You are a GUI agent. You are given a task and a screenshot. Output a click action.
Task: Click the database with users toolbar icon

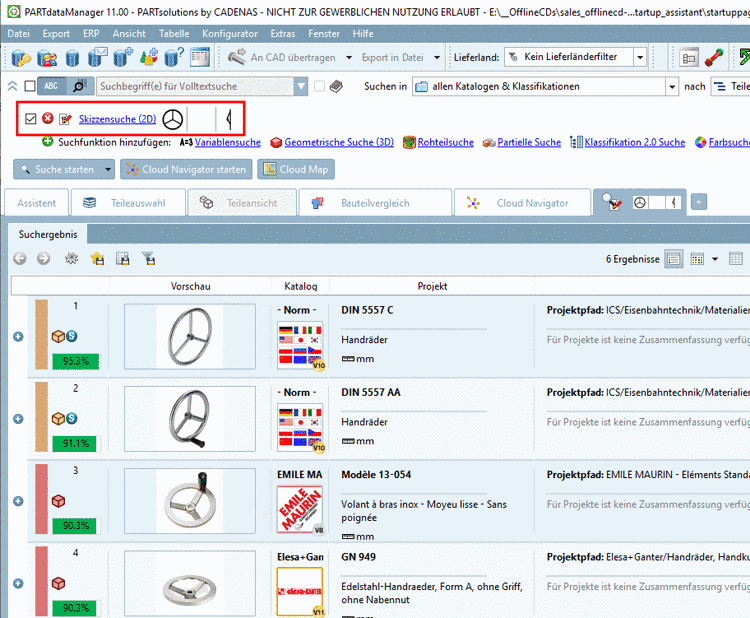tap(47, 57)
